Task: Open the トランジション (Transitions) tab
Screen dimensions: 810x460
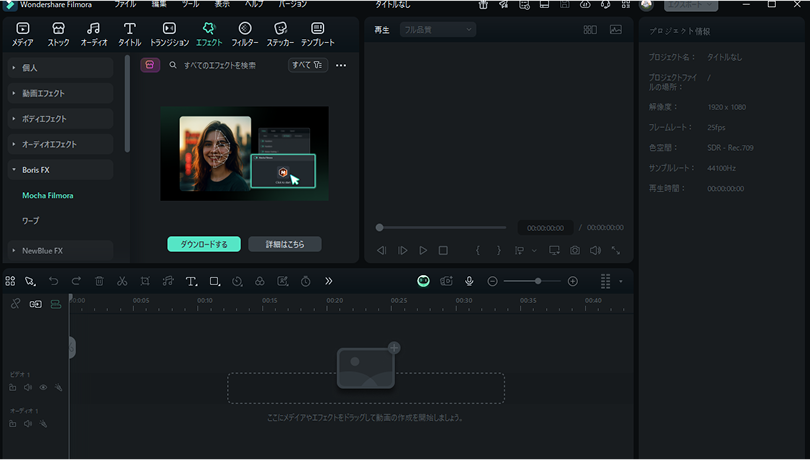Action: coord(169,34)
